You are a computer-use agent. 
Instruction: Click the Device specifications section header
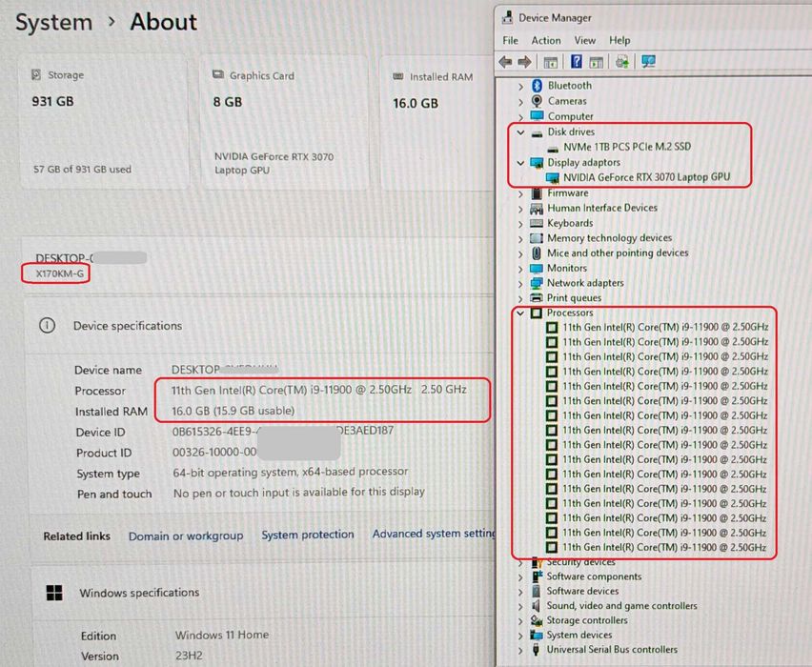(128, 326)
